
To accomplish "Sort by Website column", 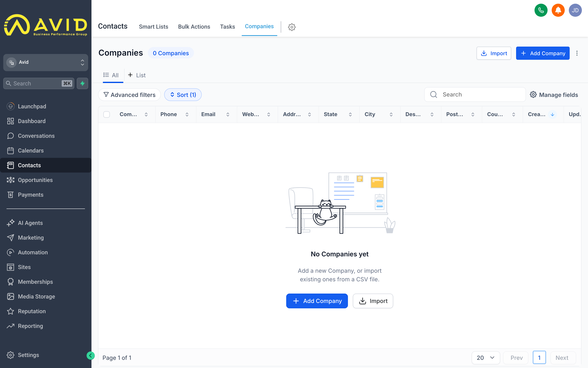I will 268,114.
